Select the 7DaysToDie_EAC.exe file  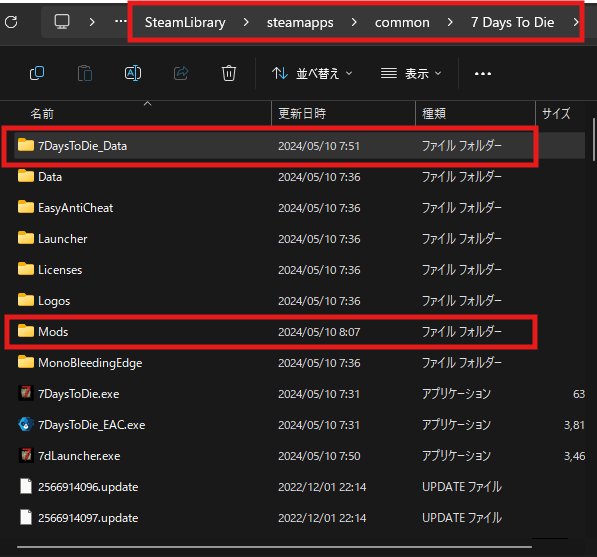[299, 425]
